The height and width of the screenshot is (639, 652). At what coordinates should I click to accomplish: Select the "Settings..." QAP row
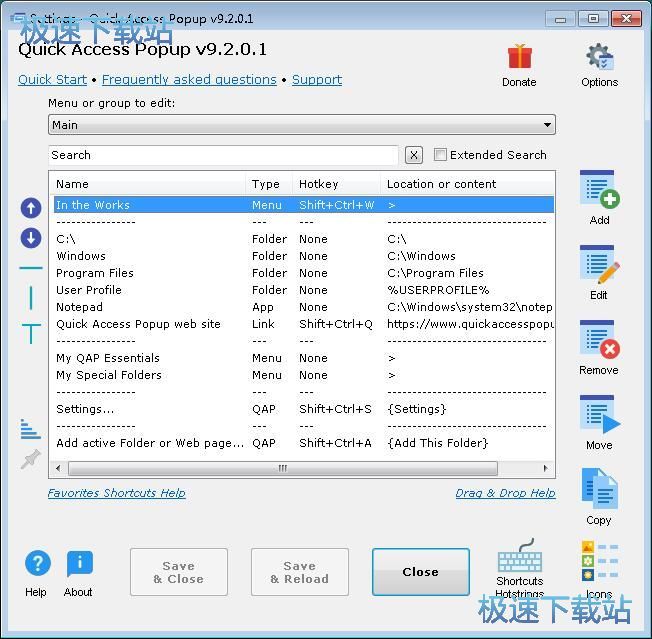point(304,409)
